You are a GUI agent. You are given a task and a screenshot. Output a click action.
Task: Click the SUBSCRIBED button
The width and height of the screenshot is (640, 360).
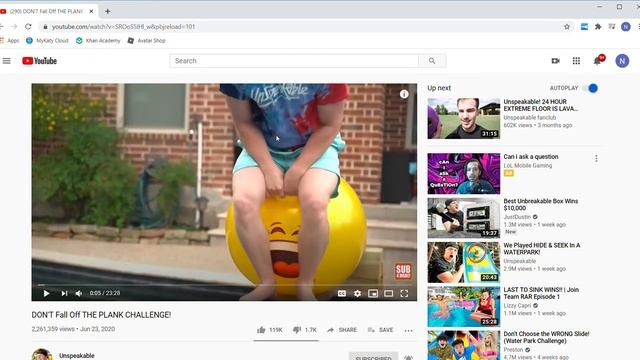click(373, 356)
